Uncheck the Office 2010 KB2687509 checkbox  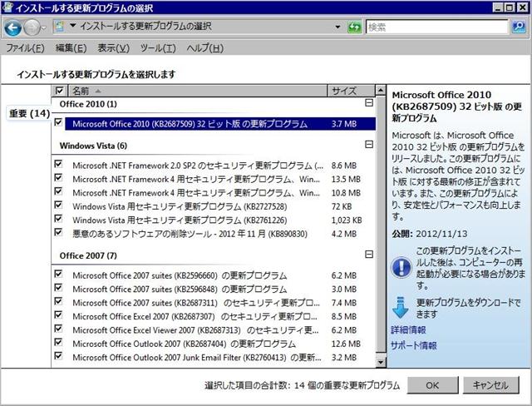tap(58, 121)
